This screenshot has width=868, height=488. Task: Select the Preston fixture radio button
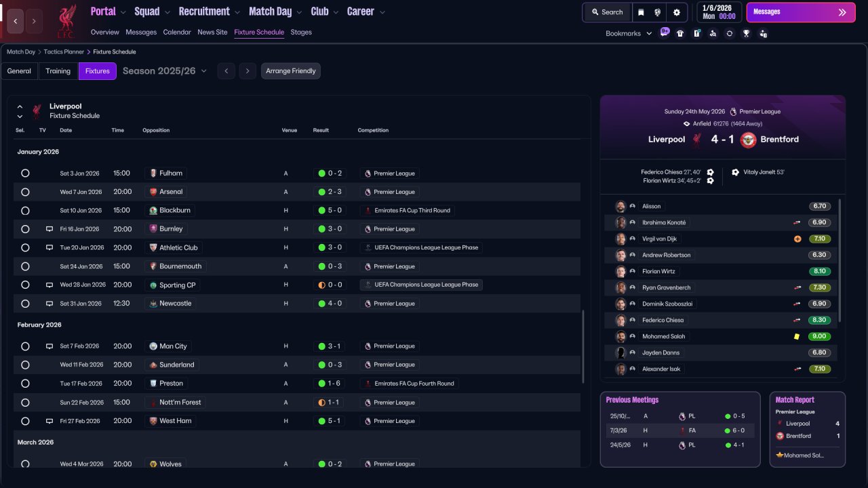click(25, 384)
